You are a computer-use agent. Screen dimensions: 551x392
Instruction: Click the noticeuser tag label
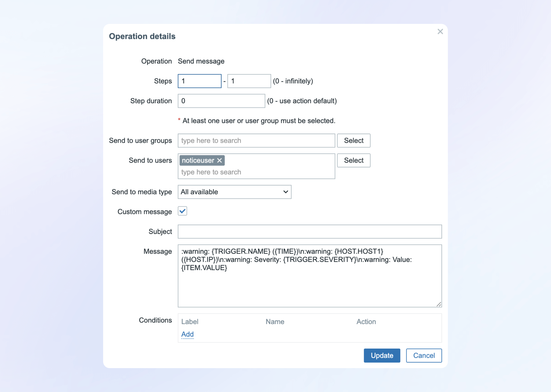pos(198,160)
